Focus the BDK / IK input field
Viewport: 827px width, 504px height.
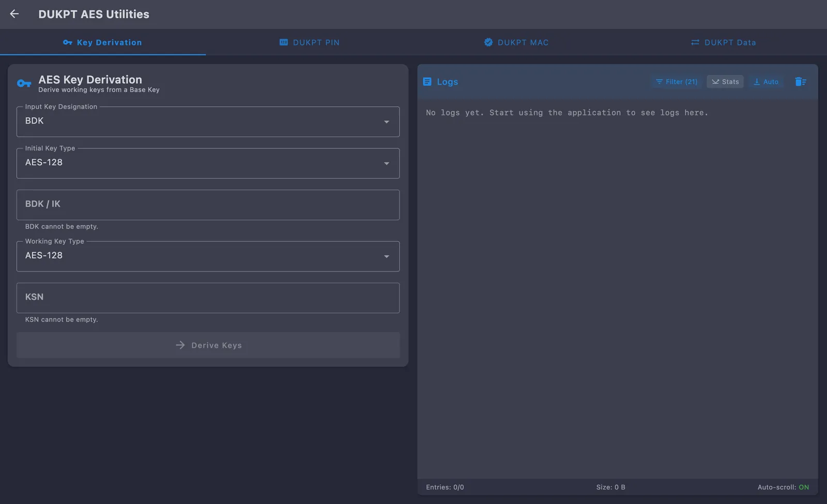tap(208, 204)
